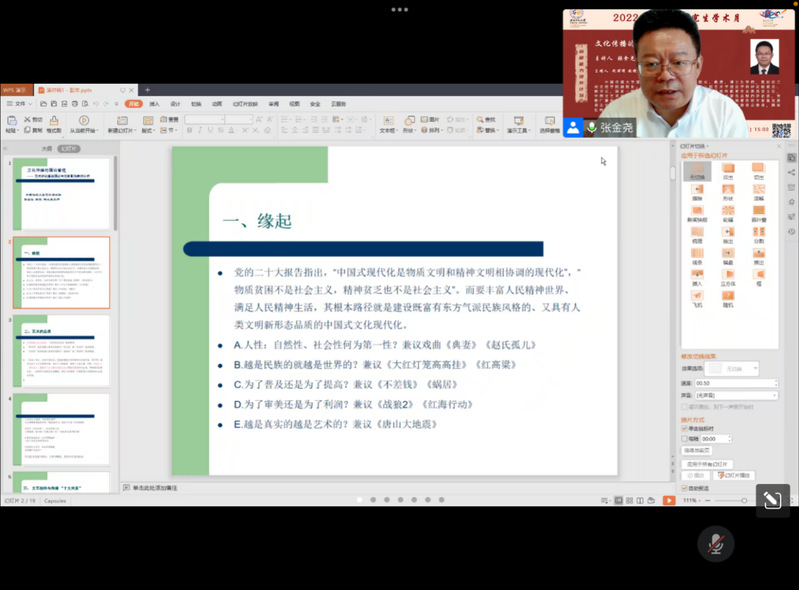Click the muted microphone button
This screenshot has height=590, width=799.
pos(716,543)
